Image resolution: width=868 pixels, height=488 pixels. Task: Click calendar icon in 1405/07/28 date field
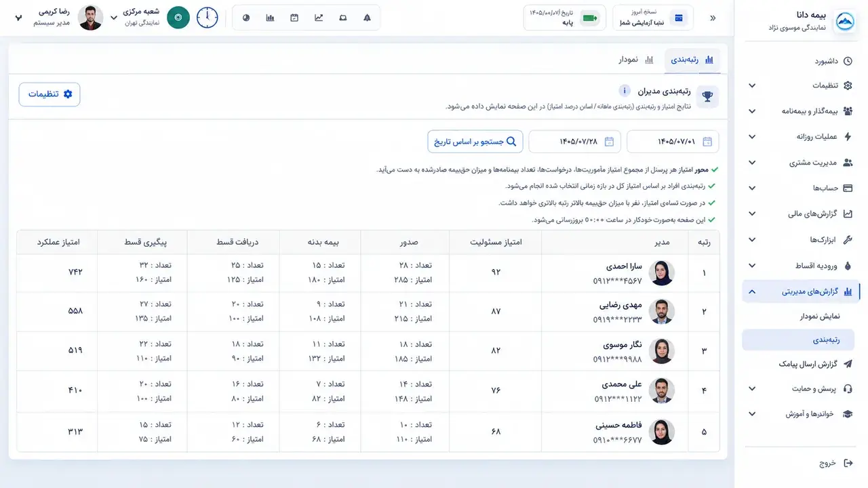point(609,142)
